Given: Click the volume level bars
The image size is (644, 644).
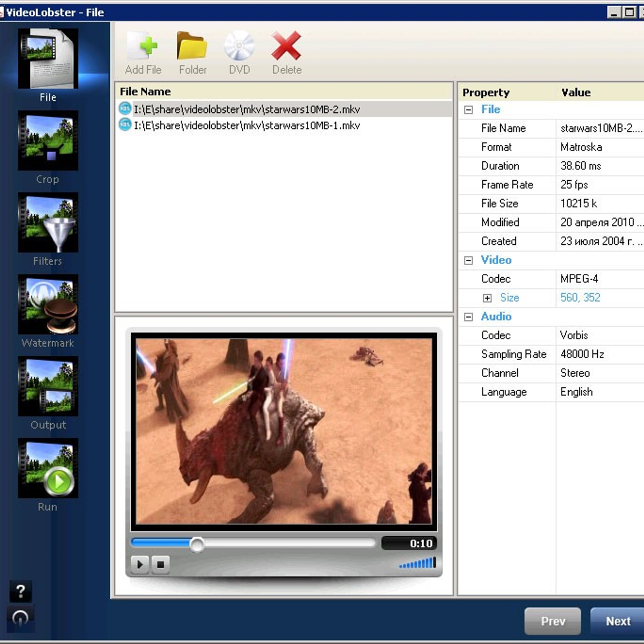Looking at the screenshot, I should pyautogui.click(x=417, y=563).
